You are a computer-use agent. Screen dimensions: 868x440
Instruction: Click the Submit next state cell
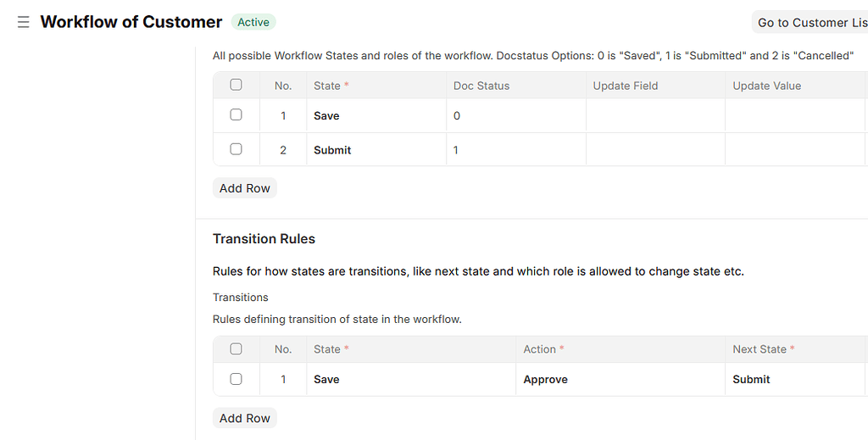[x=795, y=379]
